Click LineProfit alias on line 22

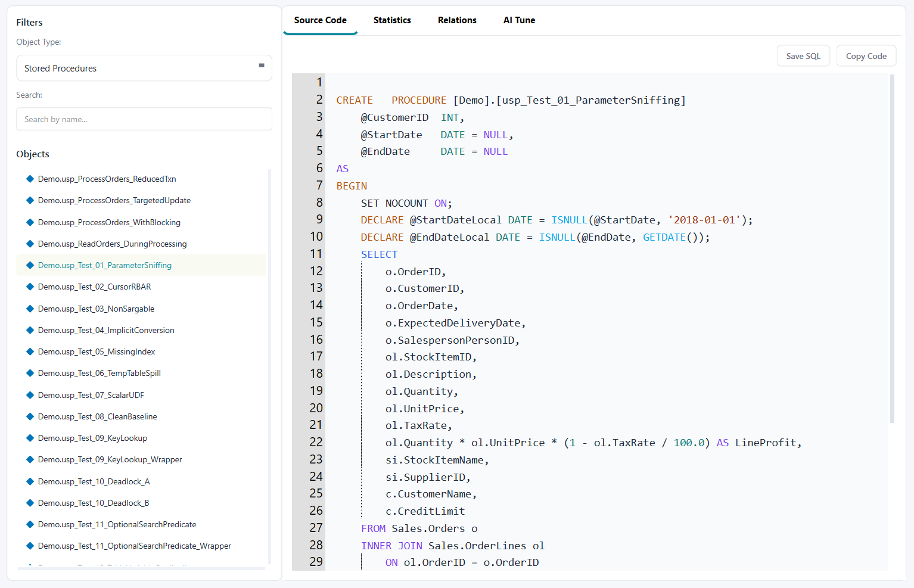click(766, 443)
